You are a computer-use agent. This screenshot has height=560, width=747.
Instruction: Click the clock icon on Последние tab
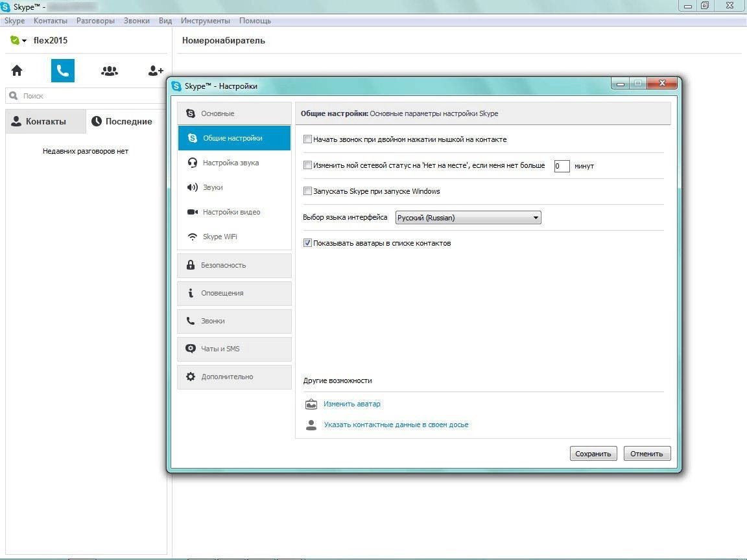pyautogui.click(x=97, y=121)
